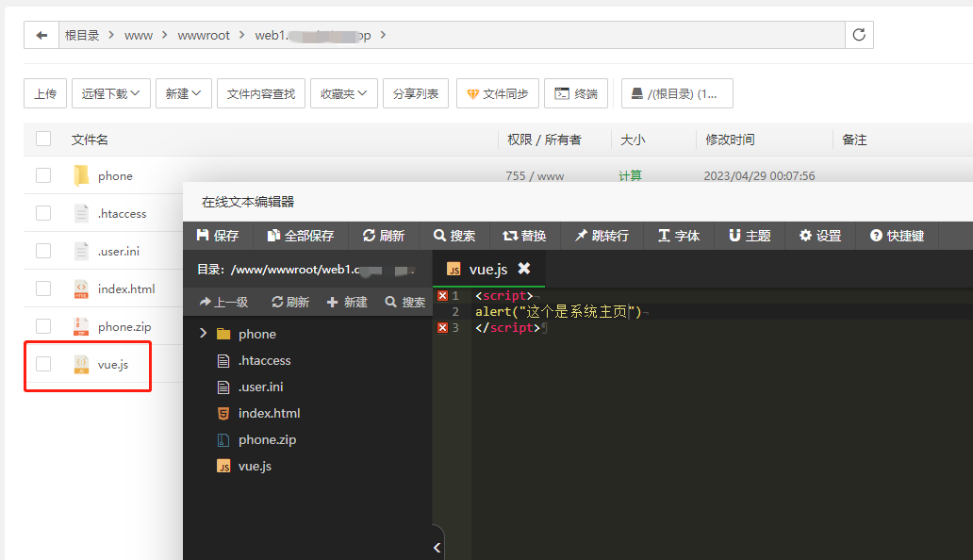Sort by file name column header
This screenshot has height=560, width=973.
click(x=90, y=140)
